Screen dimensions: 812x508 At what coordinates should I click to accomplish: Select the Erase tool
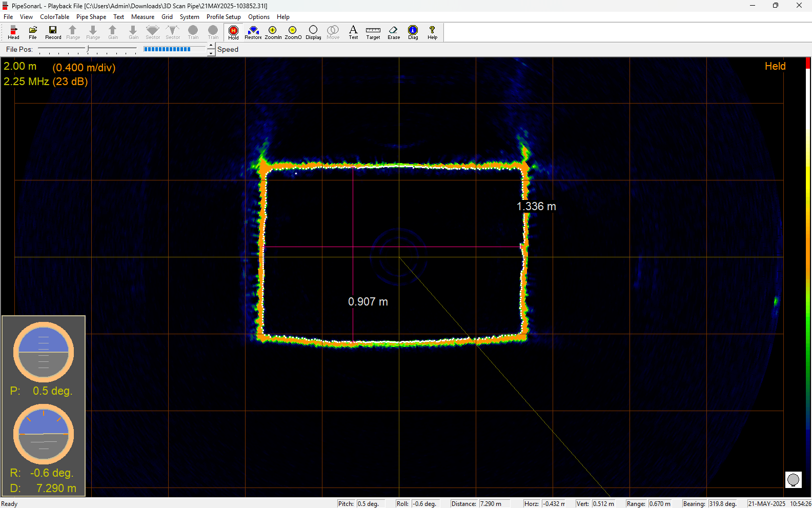click(x=394, y=32)
